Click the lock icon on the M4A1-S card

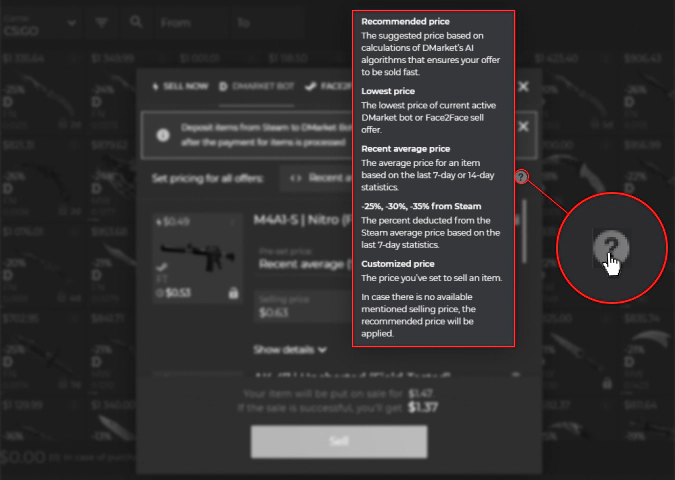pyautogui.click(x=233, y=293)
